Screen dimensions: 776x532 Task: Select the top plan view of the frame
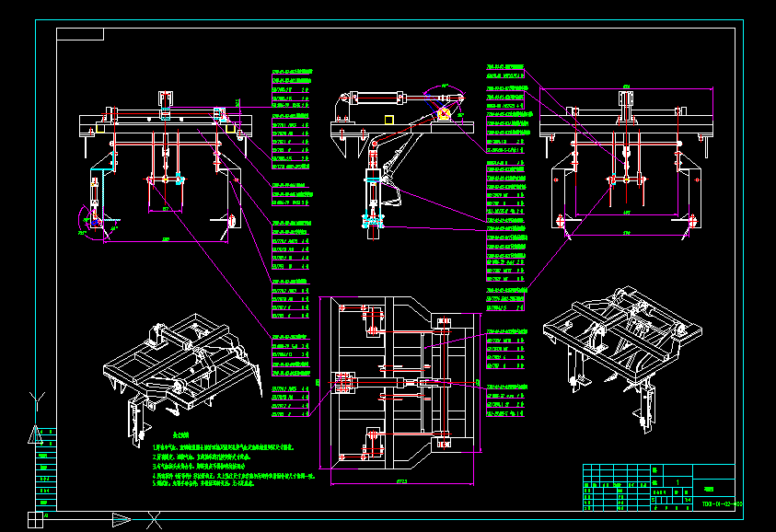pyautogui.click(x=400, y=384)
